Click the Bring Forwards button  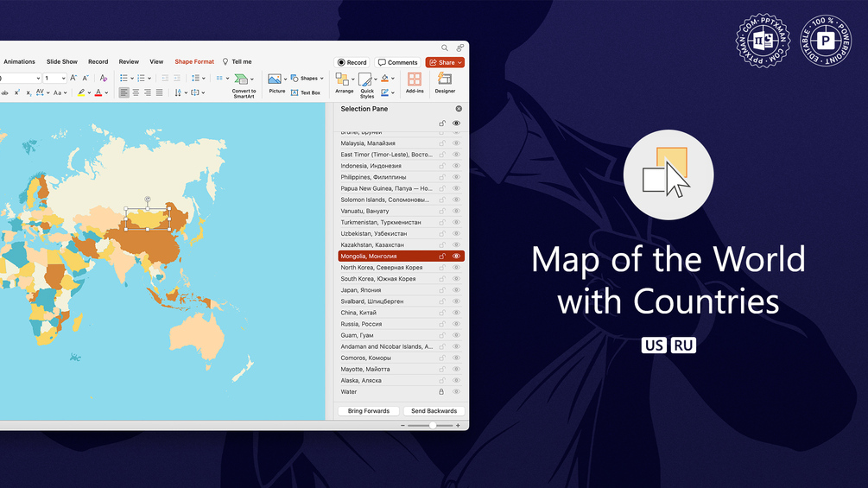pyautogui.click(x=369, y=411)
